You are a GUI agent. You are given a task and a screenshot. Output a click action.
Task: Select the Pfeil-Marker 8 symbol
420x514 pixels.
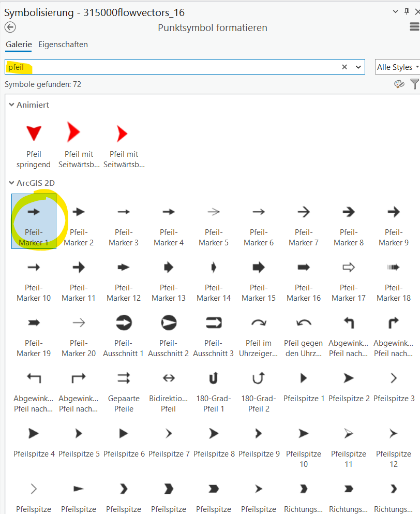[349, 221]
